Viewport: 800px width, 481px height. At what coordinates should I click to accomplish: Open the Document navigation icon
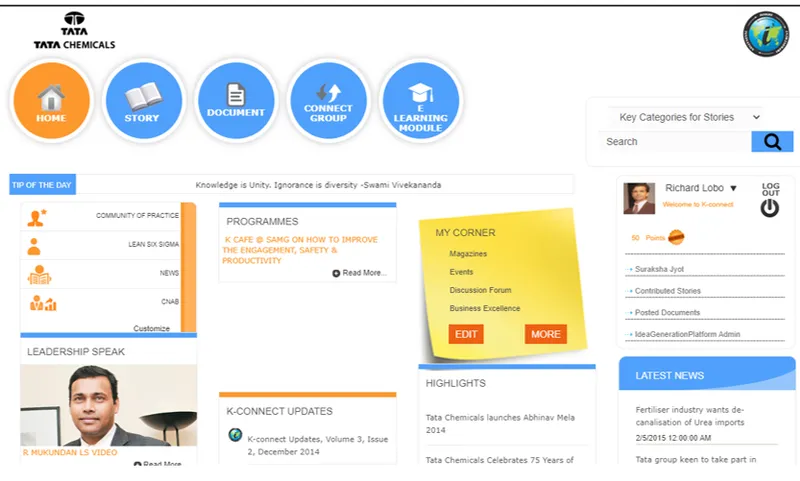coord(235,101)
